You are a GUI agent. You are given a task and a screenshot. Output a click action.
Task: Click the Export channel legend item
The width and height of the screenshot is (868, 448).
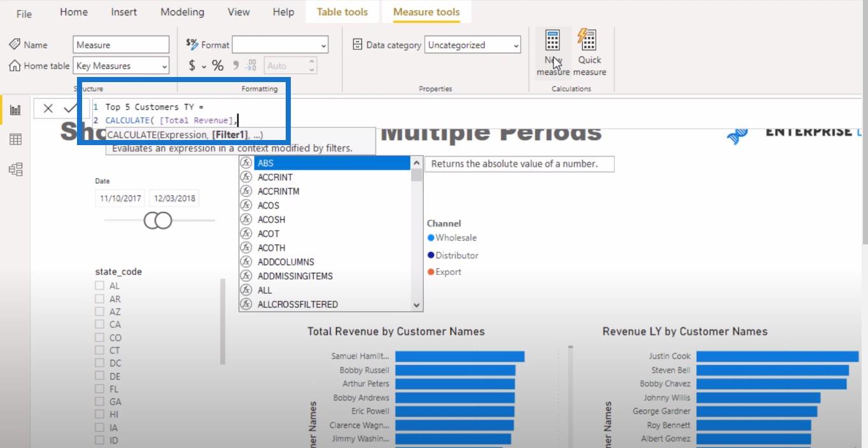point(444,272)
